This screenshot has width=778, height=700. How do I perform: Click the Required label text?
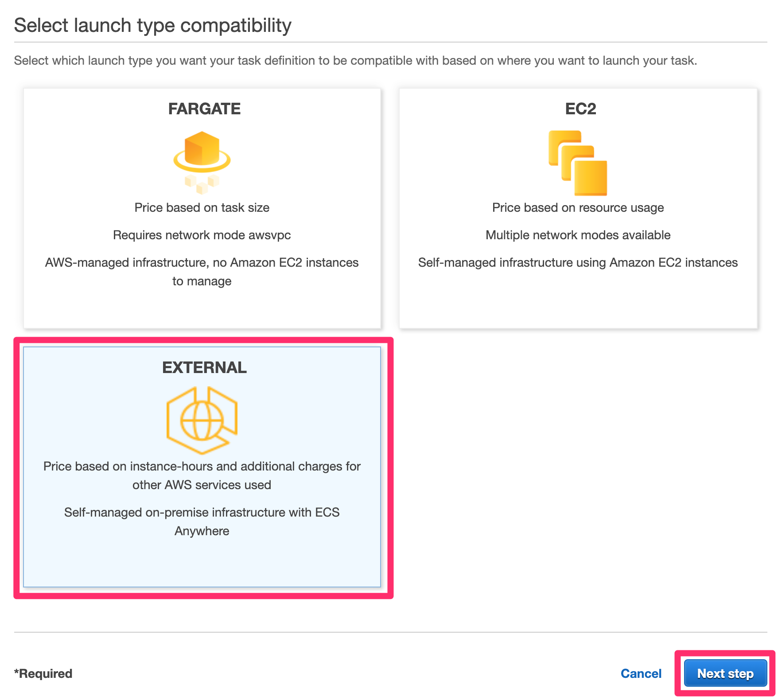(x=43, y=673)
